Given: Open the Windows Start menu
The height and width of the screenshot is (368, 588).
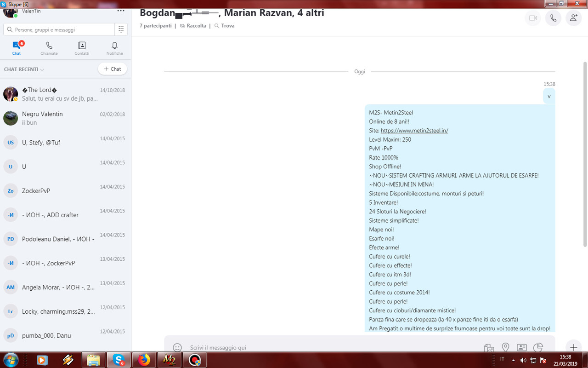Looking at the screenshot, I should [x=10, y=360].
